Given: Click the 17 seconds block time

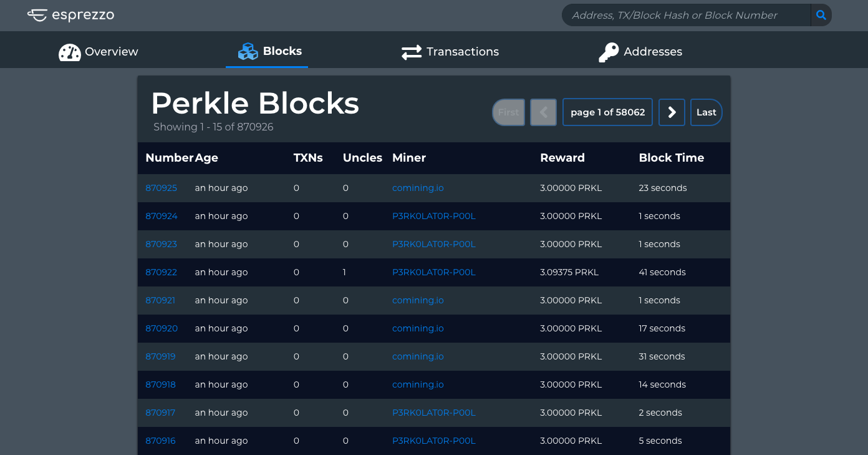Looking at the screenshot, I should [662, 328].
